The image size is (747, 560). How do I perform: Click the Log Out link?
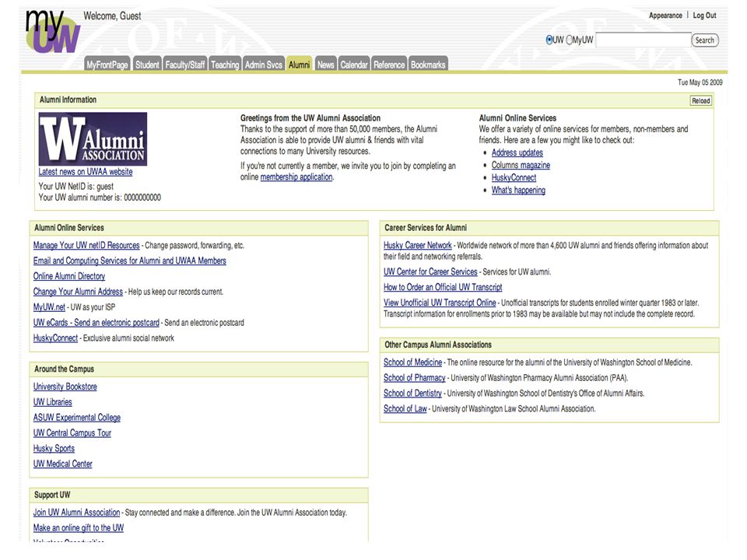(704, 16)
